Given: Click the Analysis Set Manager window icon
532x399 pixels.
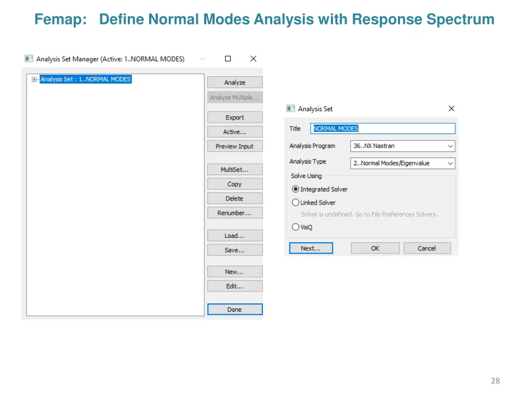Looking at the screenshot, I should [29, 59].
